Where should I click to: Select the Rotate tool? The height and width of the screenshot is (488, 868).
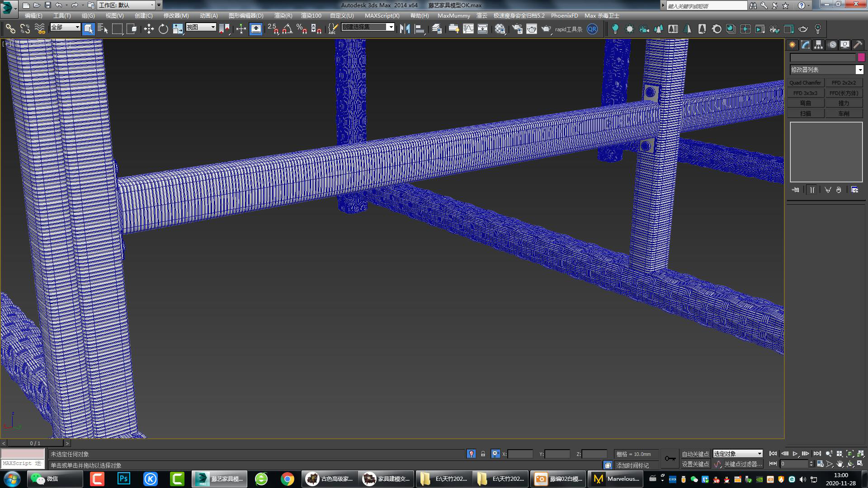pyautogui.click(x=163, y=29)
